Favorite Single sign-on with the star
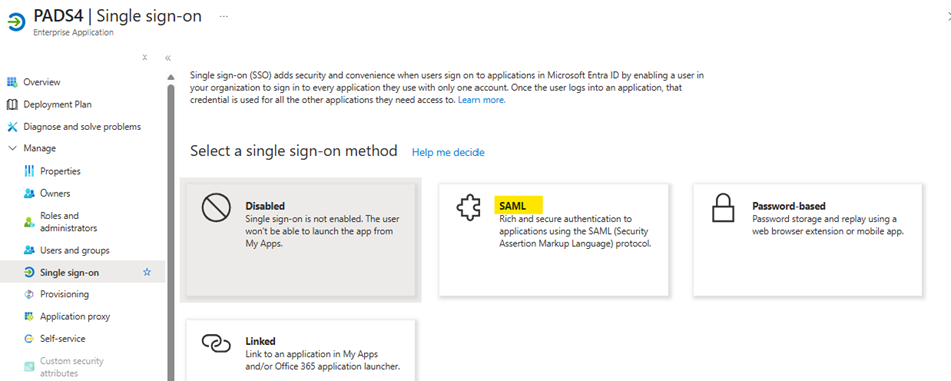 click(x=147, y=272)
